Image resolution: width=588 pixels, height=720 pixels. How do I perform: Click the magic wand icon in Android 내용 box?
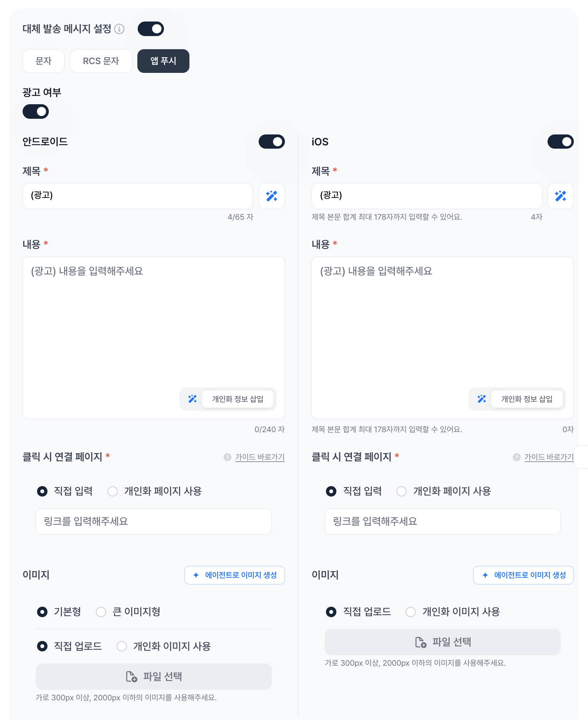(x=192, y=399)
